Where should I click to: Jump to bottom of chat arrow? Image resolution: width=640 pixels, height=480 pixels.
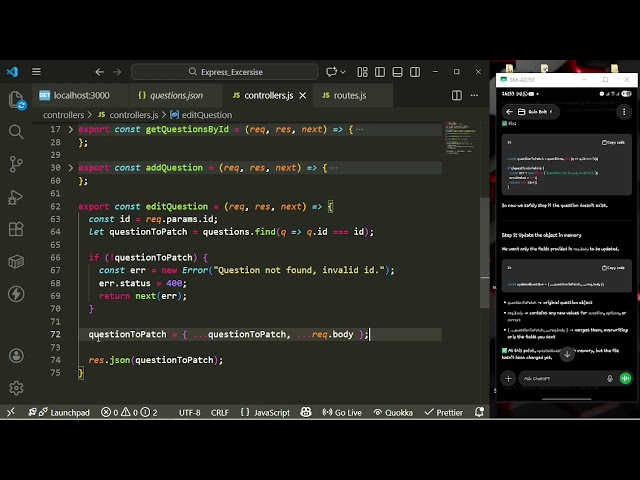click(567, 354)
